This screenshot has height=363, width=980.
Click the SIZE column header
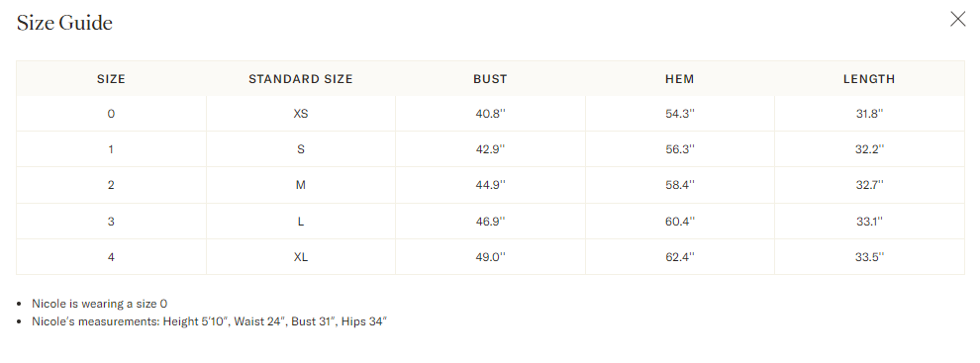pos(111,79)
